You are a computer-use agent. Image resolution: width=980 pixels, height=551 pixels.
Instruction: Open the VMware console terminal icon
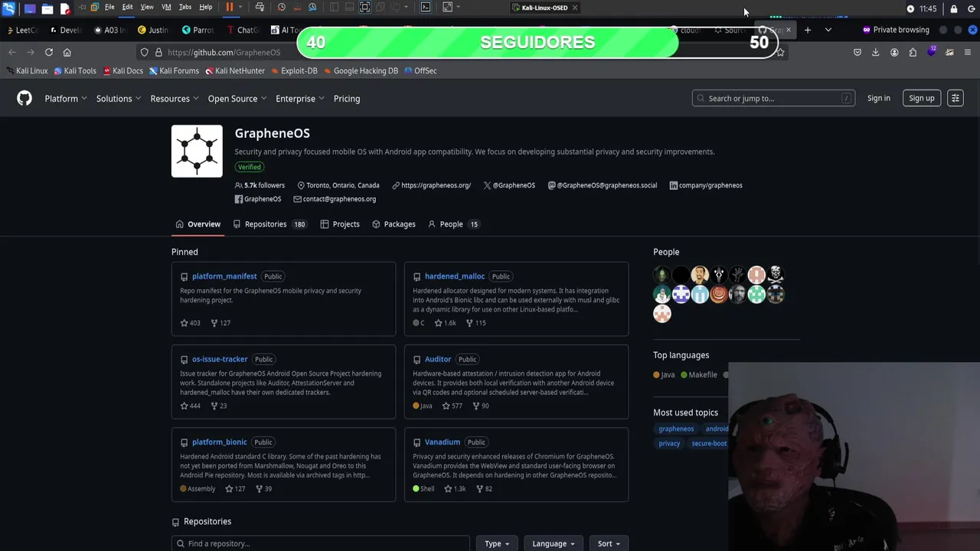tap(426, 7)
